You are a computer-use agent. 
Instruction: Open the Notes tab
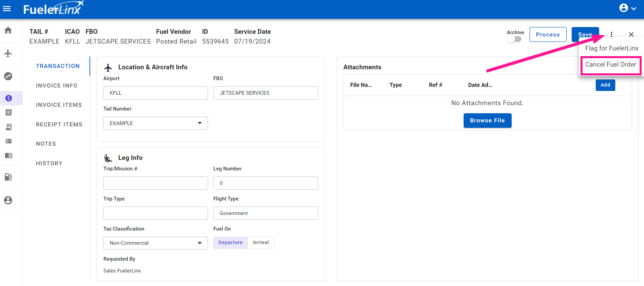(46, 144)
